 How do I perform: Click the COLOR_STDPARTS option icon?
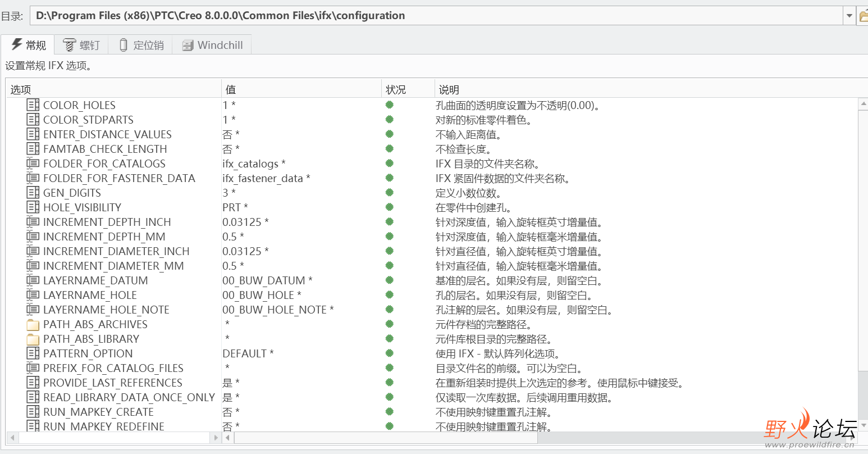click(x=33, y=120)
